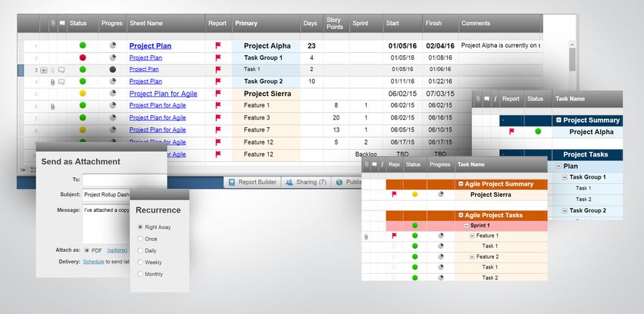Open attachment paperclip in Task Group 2 row
The width and height of the screenshot is (644, 314).
coord(52,82)
